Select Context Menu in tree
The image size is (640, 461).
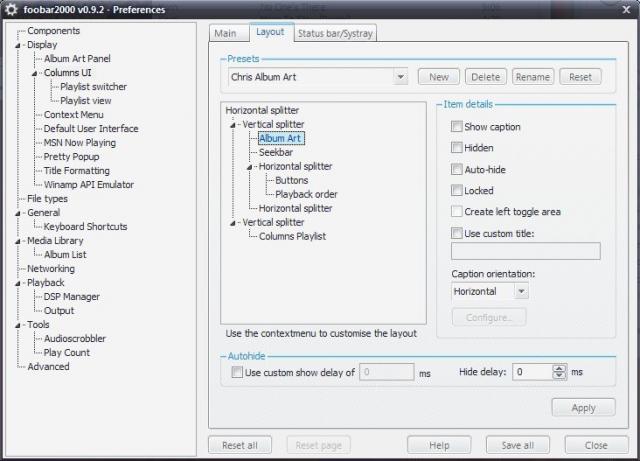74,115
